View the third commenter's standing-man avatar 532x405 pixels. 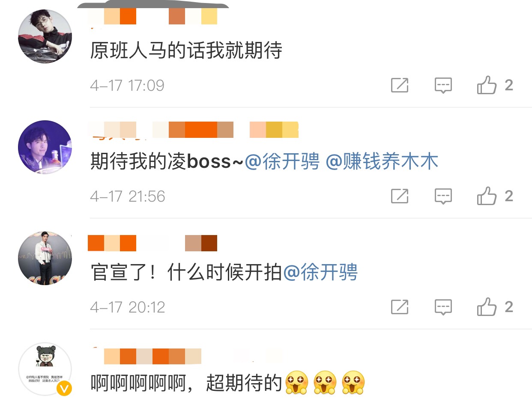pos(45,258)
